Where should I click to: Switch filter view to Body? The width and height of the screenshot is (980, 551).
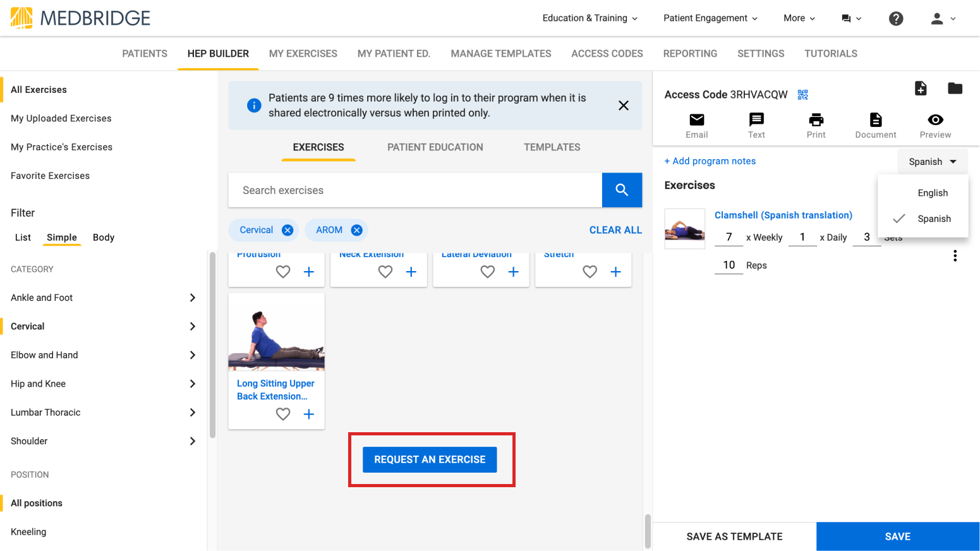point(104,238)
